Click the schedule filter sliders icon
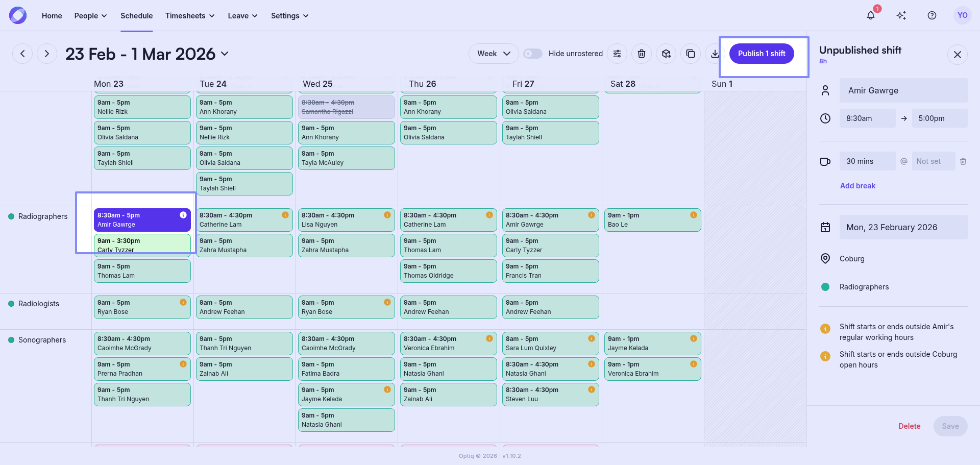Image resolution: width=980 pixels, height=465 pixels. click(617, 54)
